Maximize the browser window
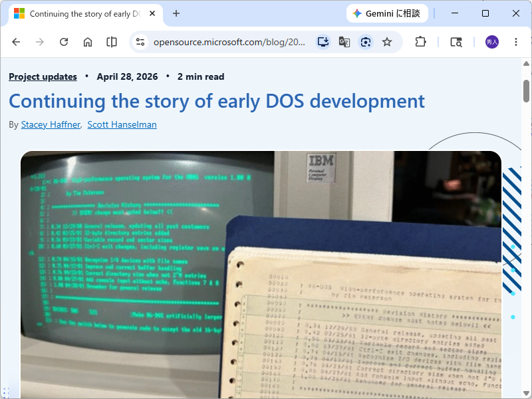The width and height of the screenshot is (532, 399). (x=485, y=13)
